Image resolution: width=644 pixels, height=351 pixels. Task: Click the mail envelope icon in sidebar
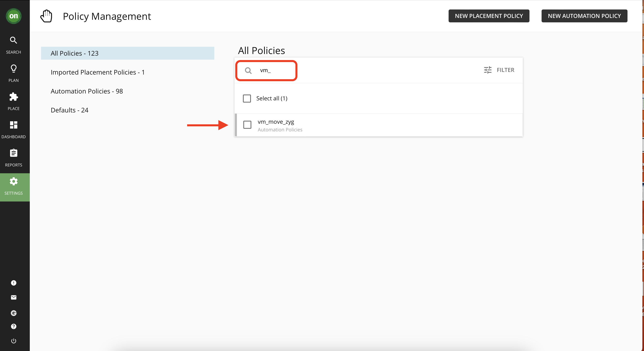point(13,297)
